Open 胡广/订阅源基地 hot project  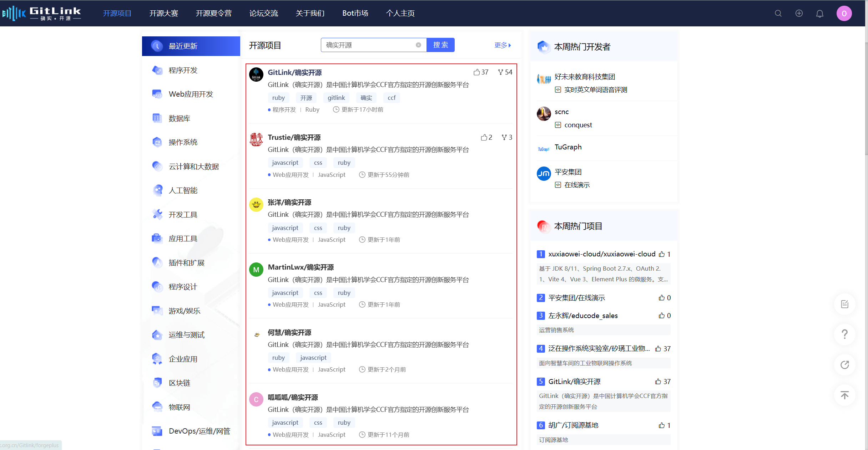(573, 425)
